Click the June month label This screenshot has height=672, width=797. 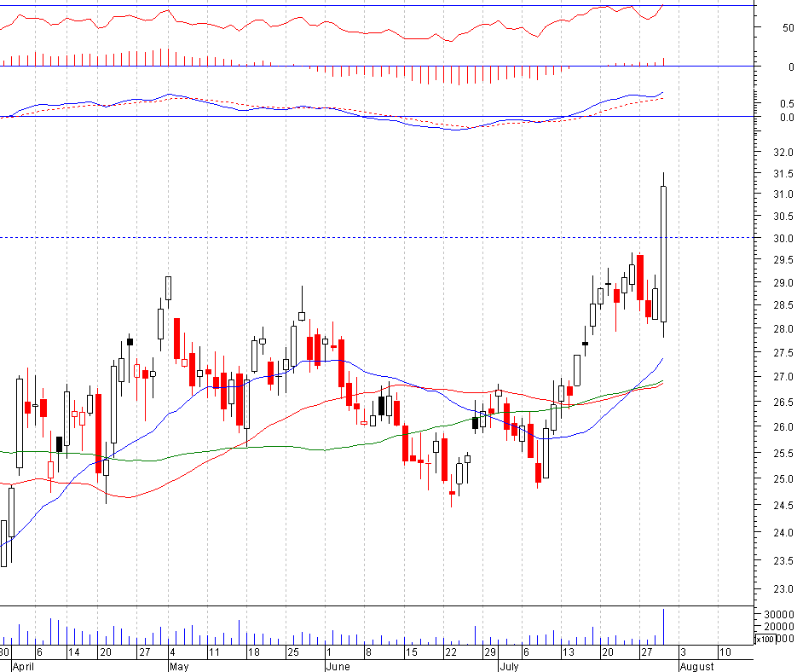click(x=338, y=666)
